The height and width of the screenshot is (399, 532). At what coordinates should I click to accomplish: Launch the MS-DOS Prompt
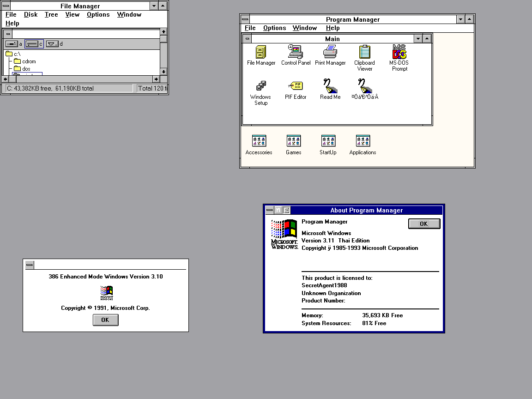(x=399, y=52)
